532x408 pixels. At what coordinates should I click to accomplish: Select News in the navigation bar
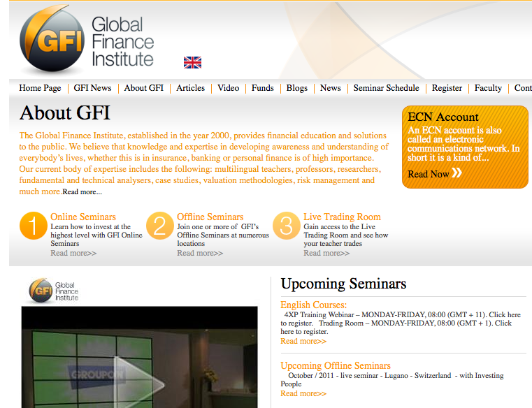tap(331, 88)
